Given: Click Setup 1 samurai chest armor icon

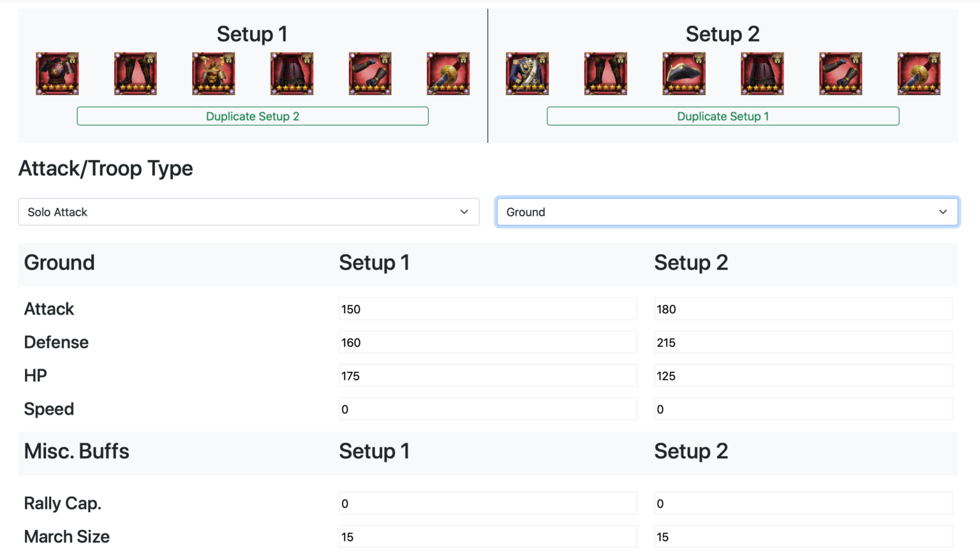Looking at the screenshot, I should point(57,73).
